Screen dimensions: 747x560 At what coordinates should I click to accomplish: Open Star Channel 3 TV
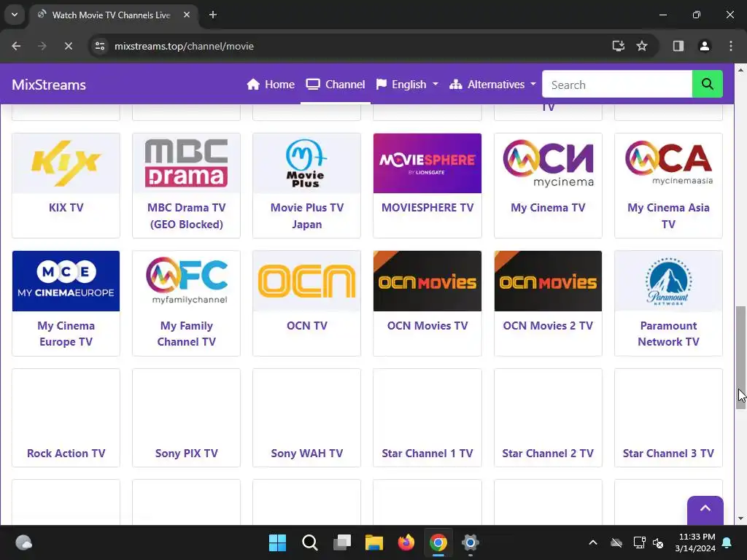668,454
